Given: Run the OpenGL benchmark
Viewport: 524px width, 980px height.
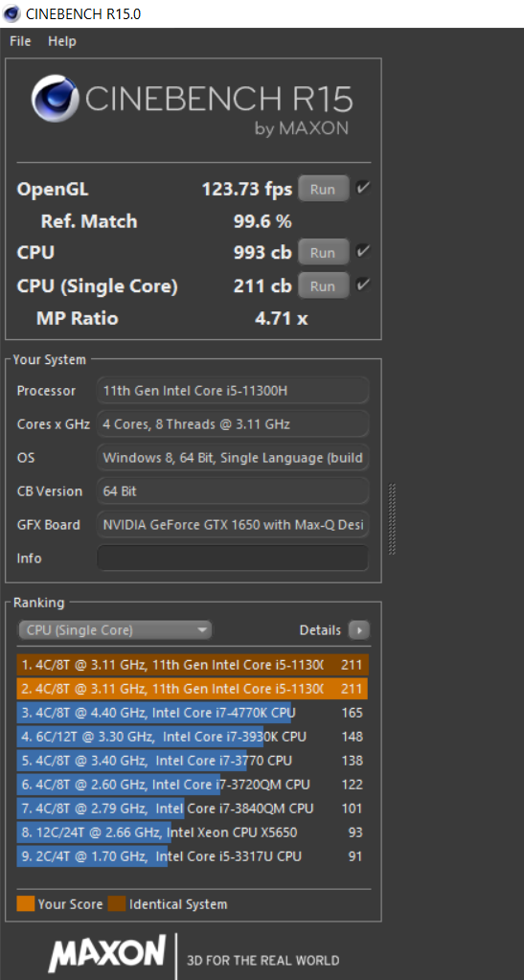Looking at the screenshot, I should [323, 189].
